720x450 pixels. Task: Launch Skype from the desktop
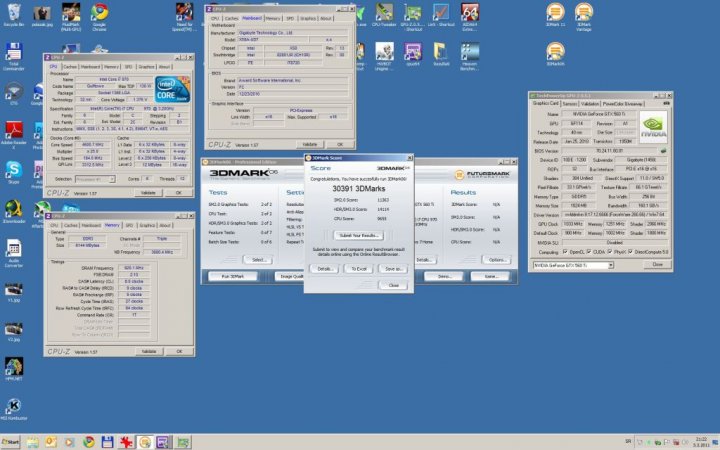[14, 173]
